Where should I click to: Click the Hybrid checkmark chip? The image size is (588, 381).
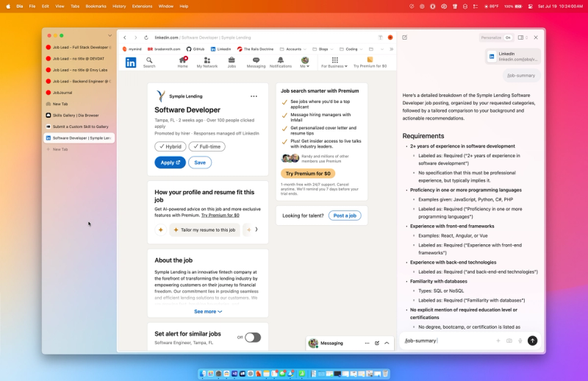[x=171, y=147]
